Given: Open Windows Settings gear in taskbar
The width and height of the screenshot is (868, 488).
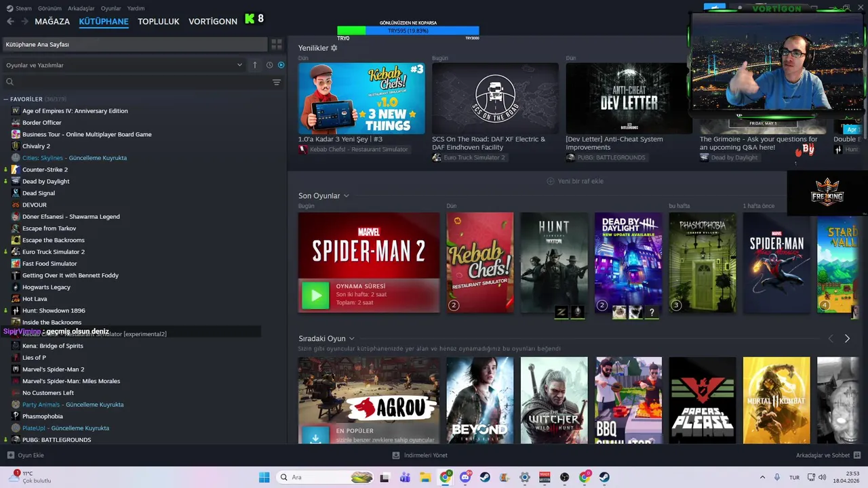Looking at the screenshot, I should 524,477.
